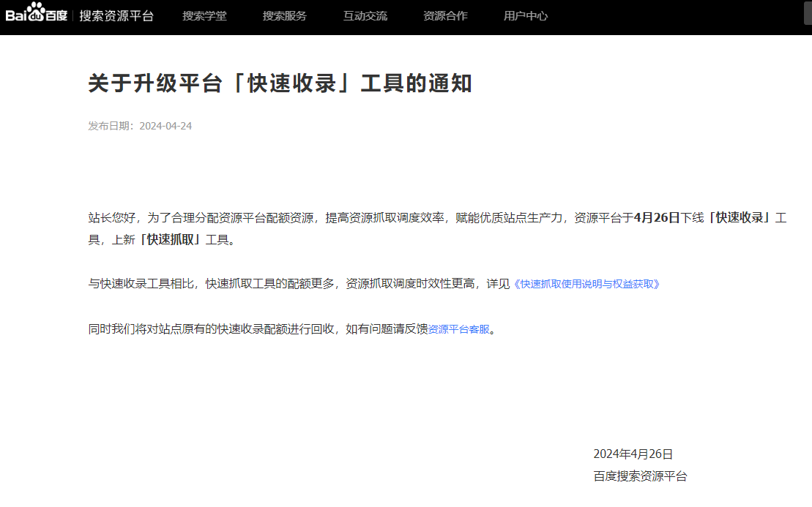Image resolution: width=812 pixels, height=507 pixels.
Task: Contact 资源平台客服 link
Action: click(459, 329)
